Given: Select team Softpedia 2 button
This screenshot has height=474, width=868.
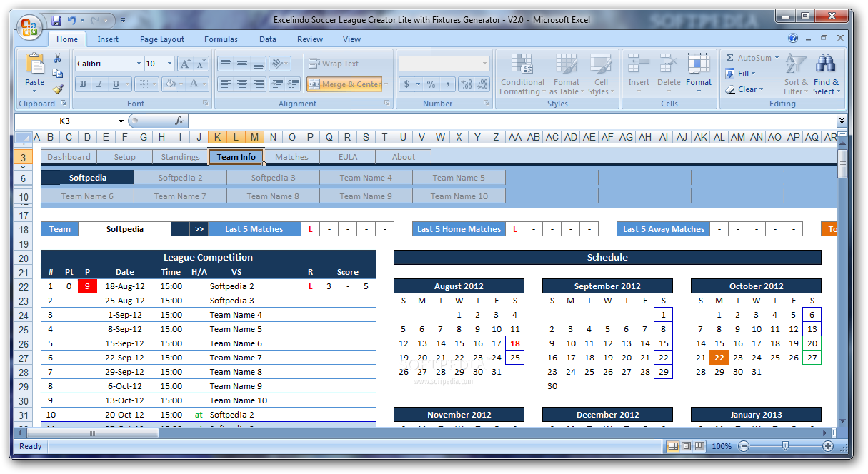Looking at the screenshot, I should 181,178.
